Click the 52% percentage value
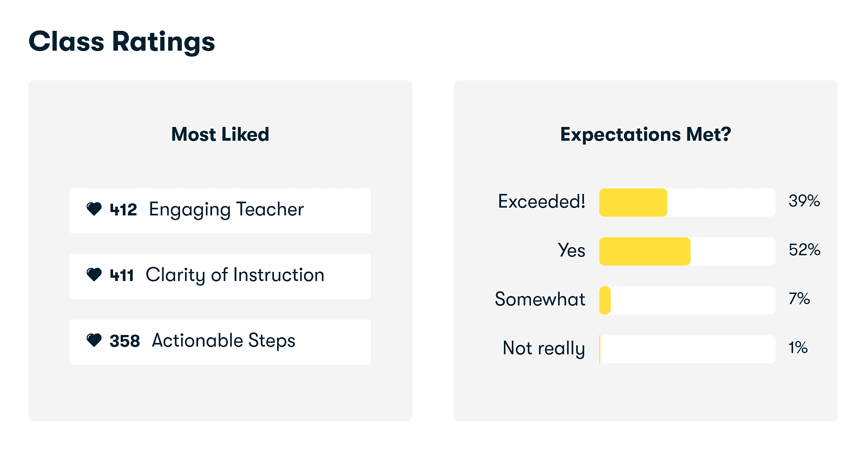The image size is (868, 453). (804, 250)
